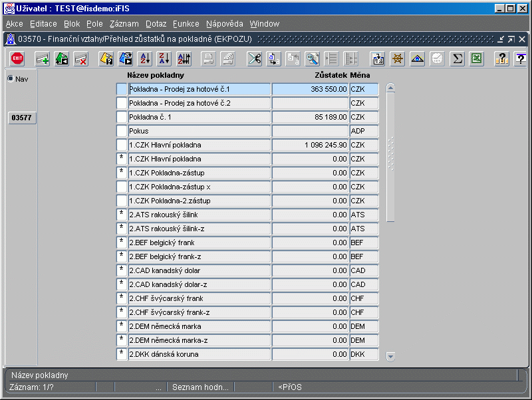This screenshot has width=532, height=400.
Task: Click the 'Zůstatek' column header
Action: pyautogui.click(x=331, y=75)
